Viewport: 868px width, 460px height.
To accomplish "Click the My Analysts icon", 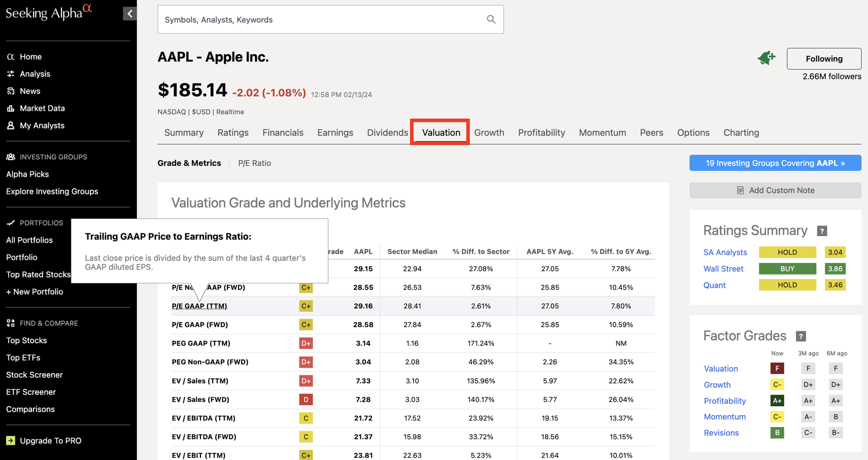I will (x=11, y=125).
